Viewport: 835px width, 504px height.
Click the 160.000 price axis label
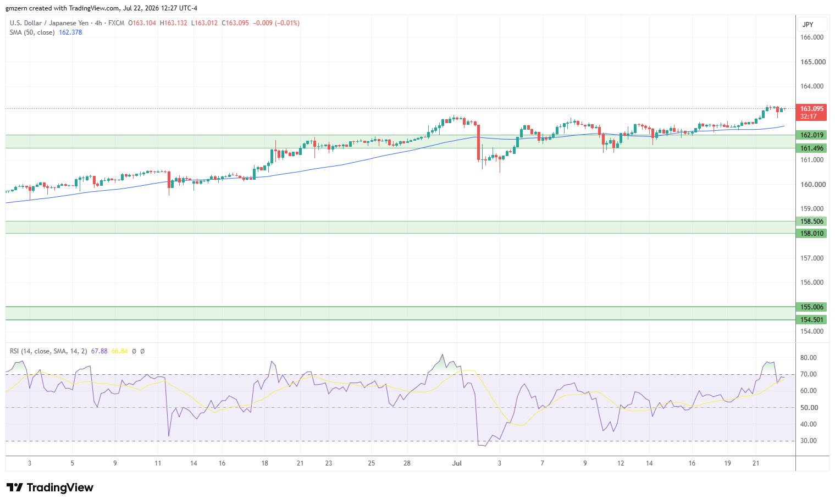(x=813, y=185)
